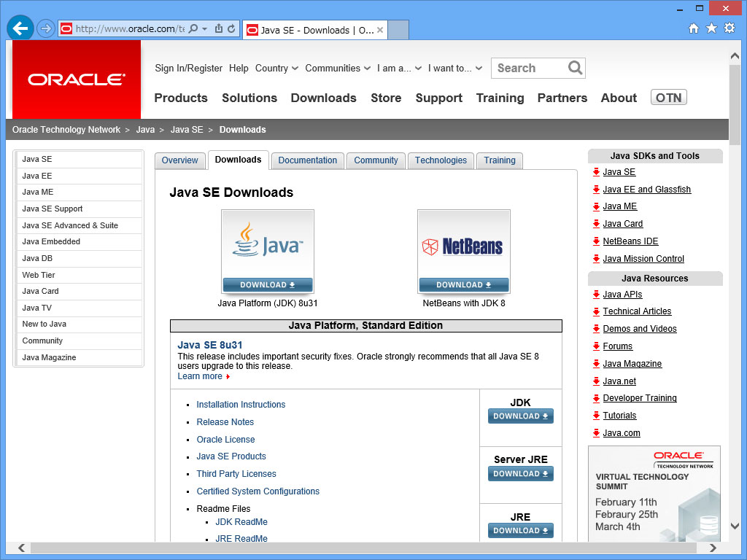
Task: Open Java Embedded in left sidebar
Action: [x=79, y=241]
